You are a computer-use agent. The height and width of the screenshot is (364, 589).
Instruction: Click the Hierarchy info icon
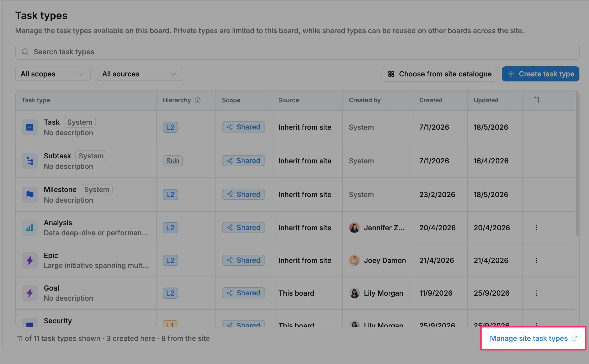[x=198, y=100]
